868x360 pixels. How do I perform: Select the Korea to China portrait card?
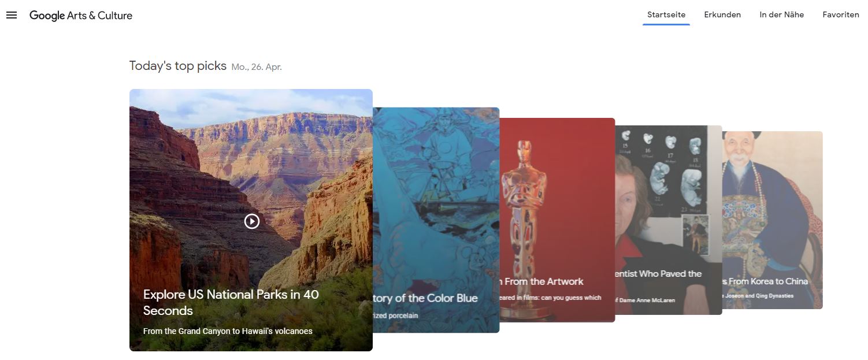772,220
